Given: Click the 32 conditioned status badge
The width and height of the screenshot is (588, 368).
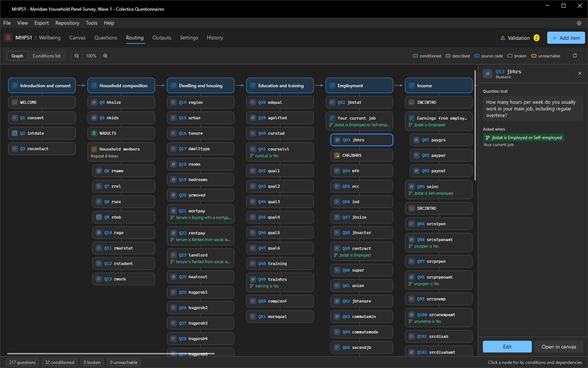Looking at the screenshot, I should [x=60, y=362].
